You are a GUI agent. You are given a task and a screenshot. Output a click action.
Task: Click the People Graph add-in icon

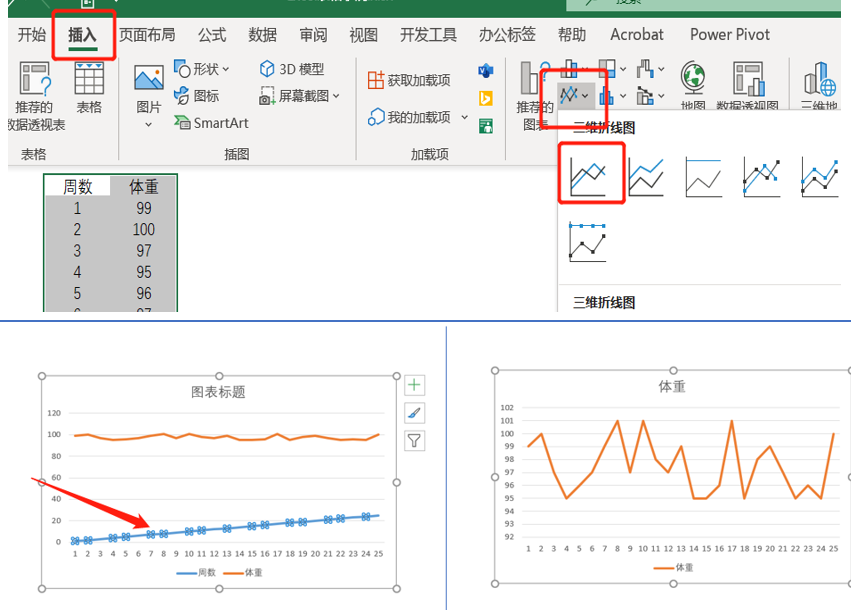click(486, 126)
